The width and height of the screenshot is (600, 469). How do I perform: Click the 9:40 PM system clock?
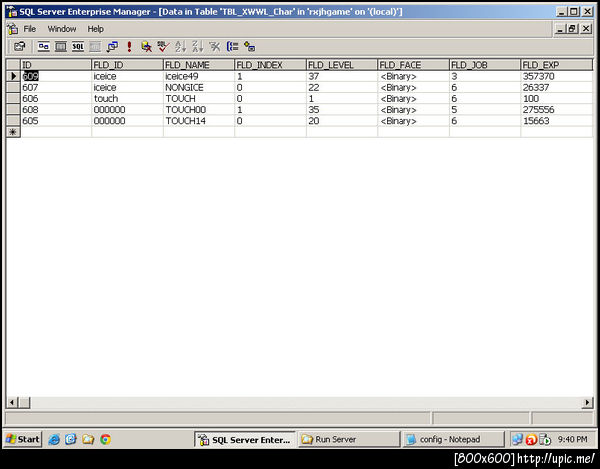click(572, 439)
